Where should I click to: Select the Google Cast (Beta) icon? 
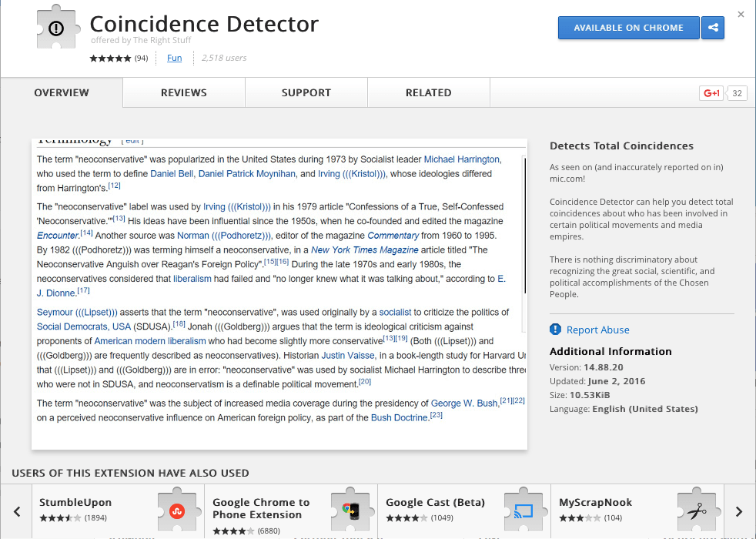click(524, 510)
